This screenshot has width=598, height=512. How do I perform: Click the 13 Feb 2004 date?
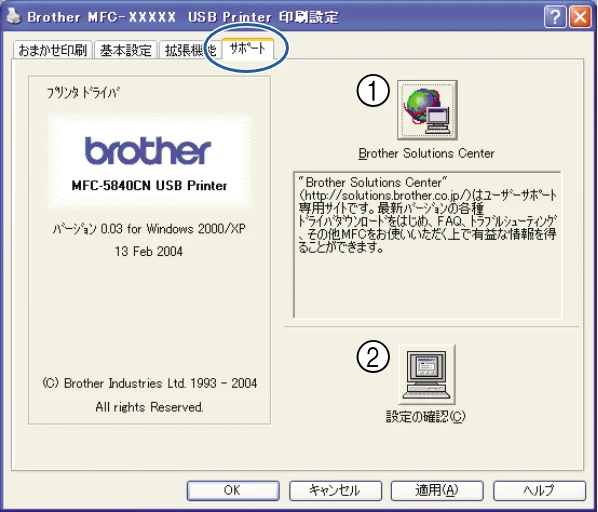click(x=149, y=251)
